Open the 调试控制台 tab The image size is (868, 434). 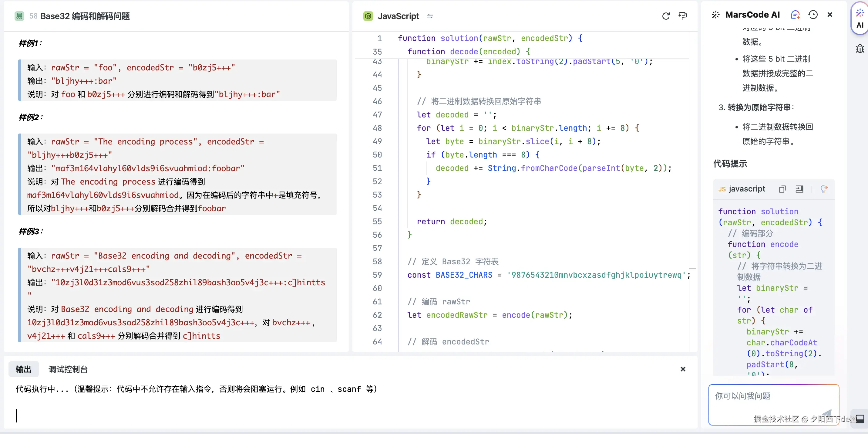click(x=68, y=369)
